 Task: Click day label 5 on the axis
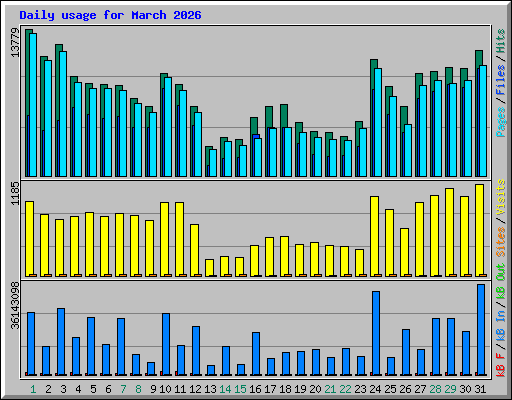click(93, 389)
